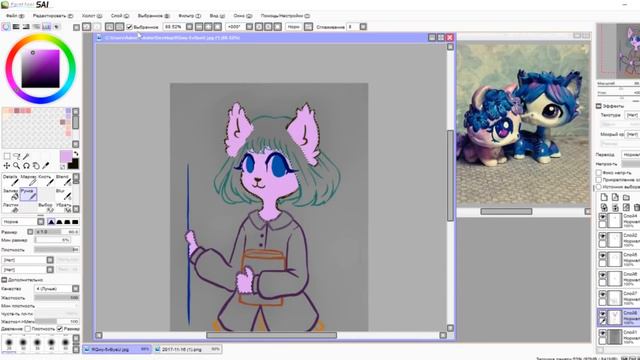Choose the Кисть brush tool
Viewport: 640px width, 360px height.
point(46,180)
